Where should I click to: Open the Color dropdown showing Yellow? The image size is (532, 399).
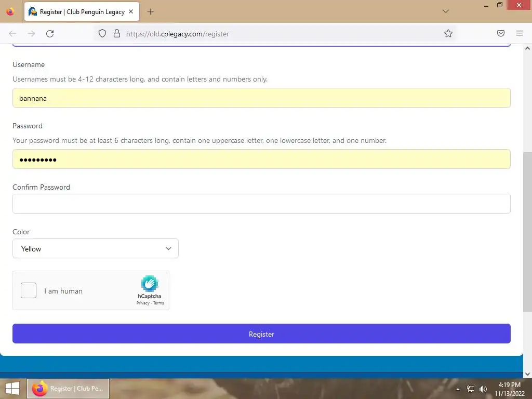point(96,249)
